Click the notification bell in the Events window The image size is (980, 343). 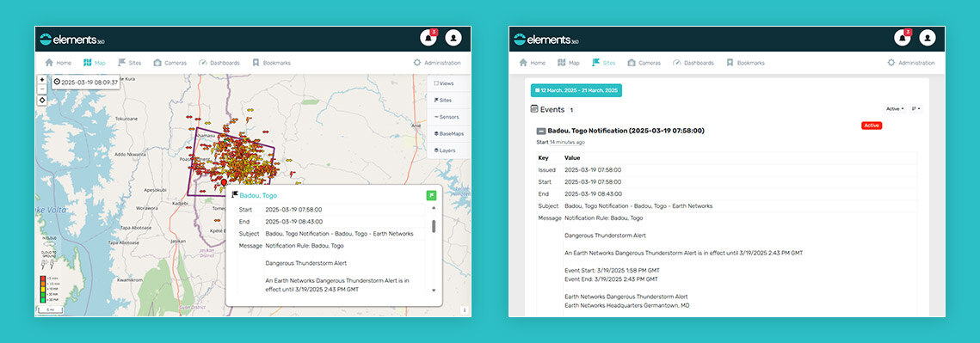click(902, 38)
